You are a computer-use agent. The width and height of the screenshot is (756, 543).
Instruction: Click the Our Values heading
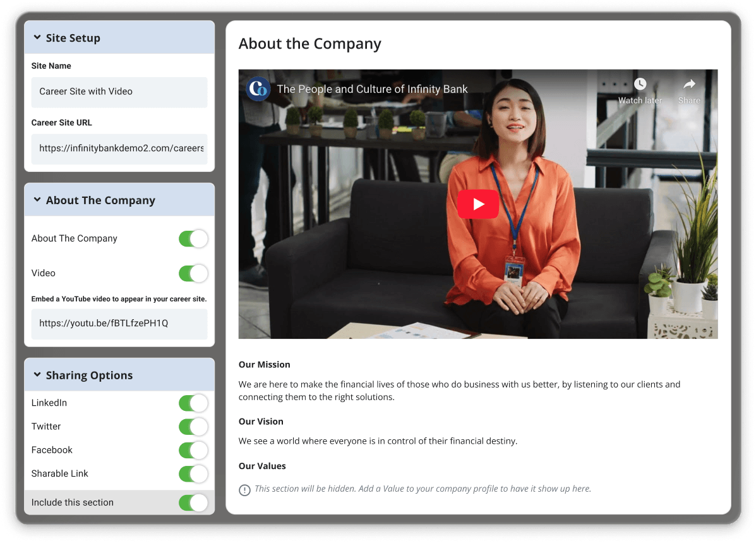tap(262, 466)
